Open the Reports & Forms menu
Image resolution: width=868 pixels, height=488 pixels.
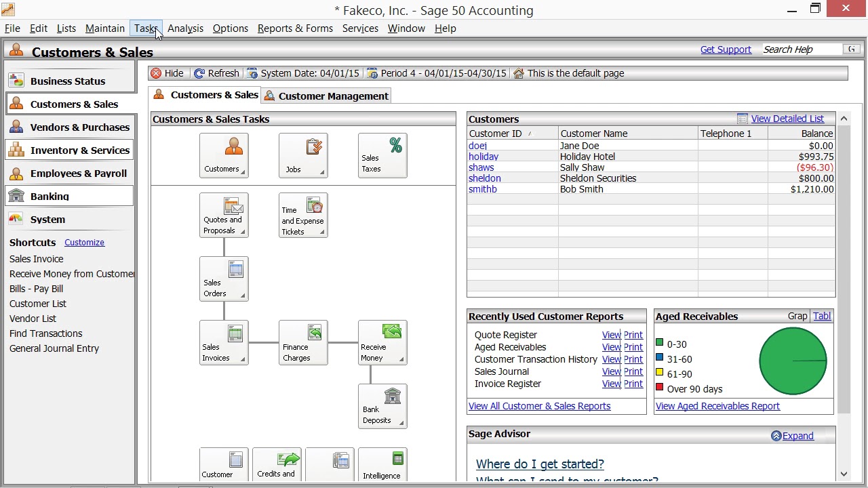tap(295, 28)
